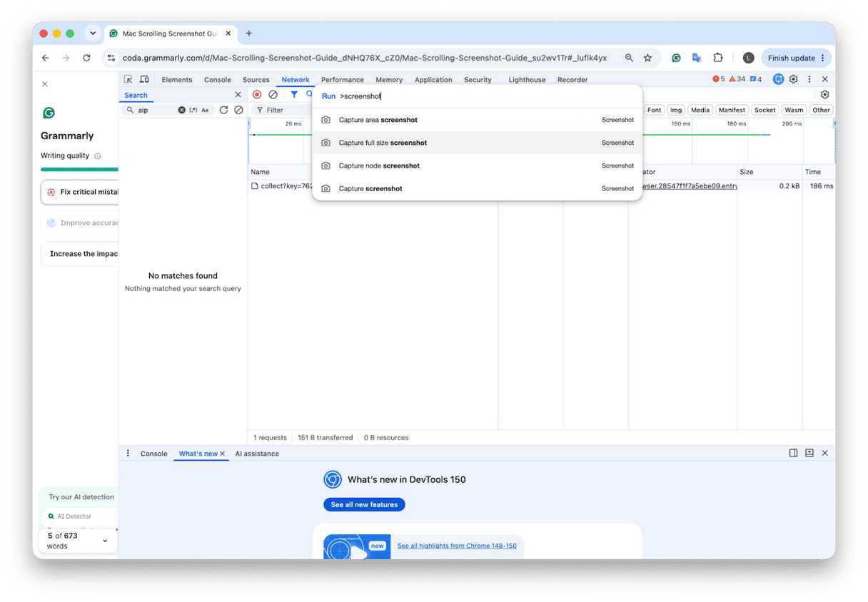Click the red errors count badge
This screenshot has height=602, width=868.
tap(719, 79)
